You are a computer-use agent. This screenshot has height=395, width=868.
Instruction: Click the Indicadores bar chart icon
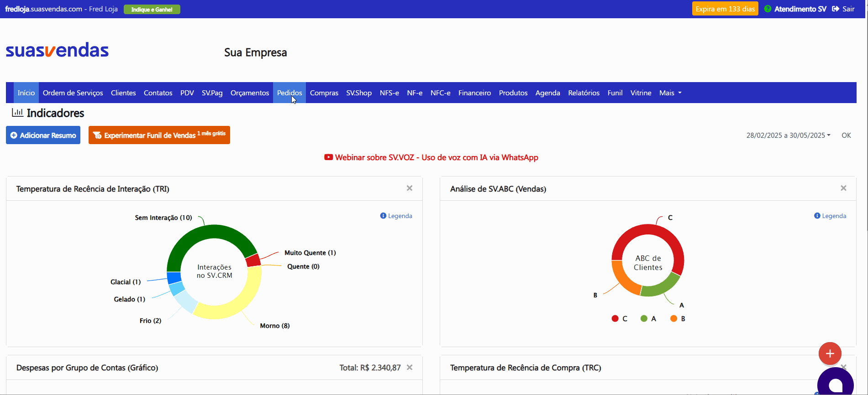(x=17, y=112)
